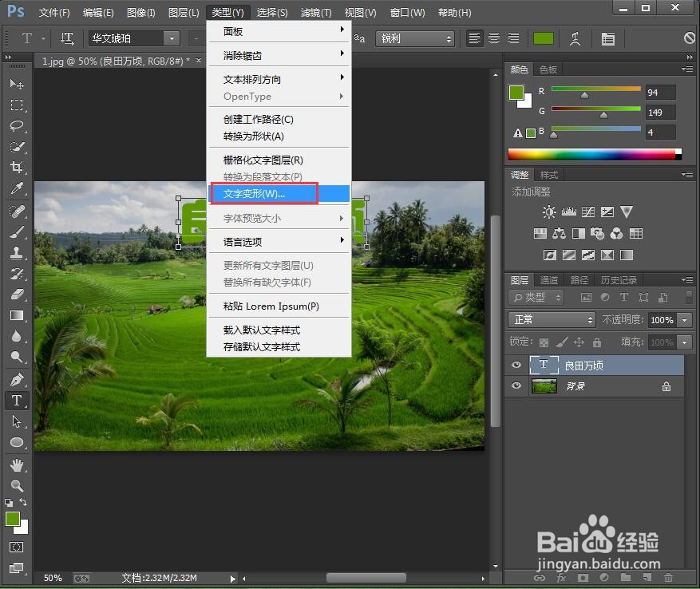Toggle lock image pixels
This screenshot has width=700, height=589.
(562, 342)
